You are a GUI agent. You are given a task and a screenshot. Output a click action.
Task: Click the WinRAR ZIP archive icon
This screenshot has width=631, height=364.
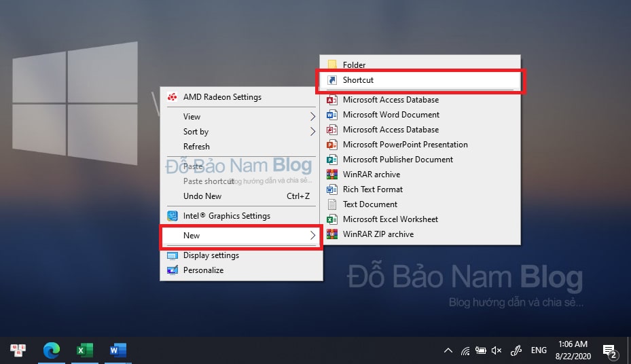[x=332, y=234]
